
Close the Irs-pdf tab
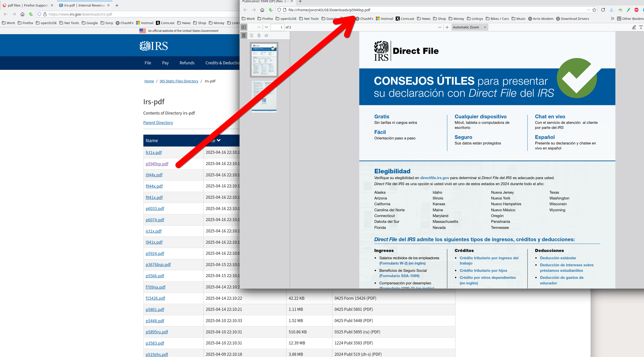108,5
